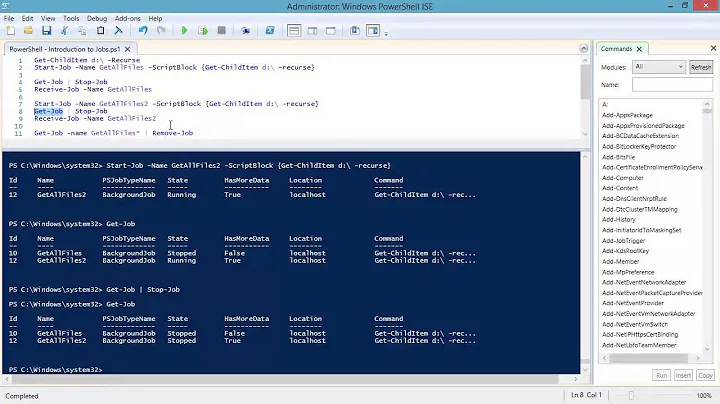
Task: Click the Insert button below the commands list
Action: point(683,375)
